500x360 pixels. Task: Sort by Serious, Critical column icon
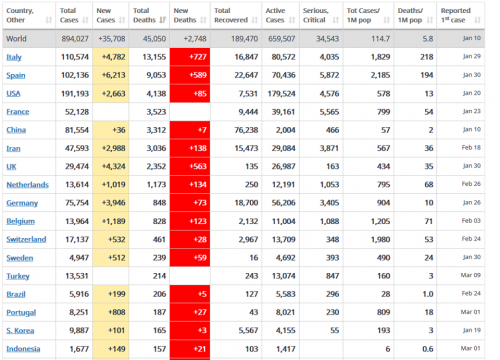pyautogui.click(x=336, y=20)
